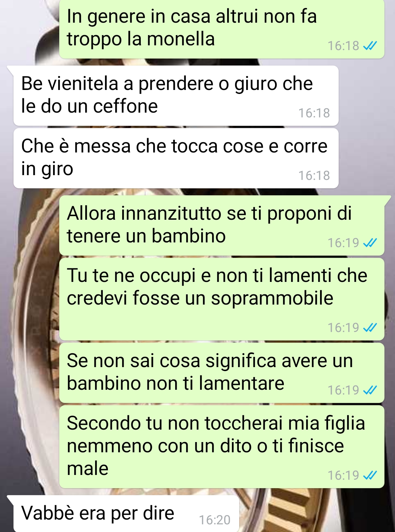This screenshot has width=395, height=532.
Task: Select the 'Secondo tu non toccherai mia figlia' bubble
Action: (x=222, y=446)
